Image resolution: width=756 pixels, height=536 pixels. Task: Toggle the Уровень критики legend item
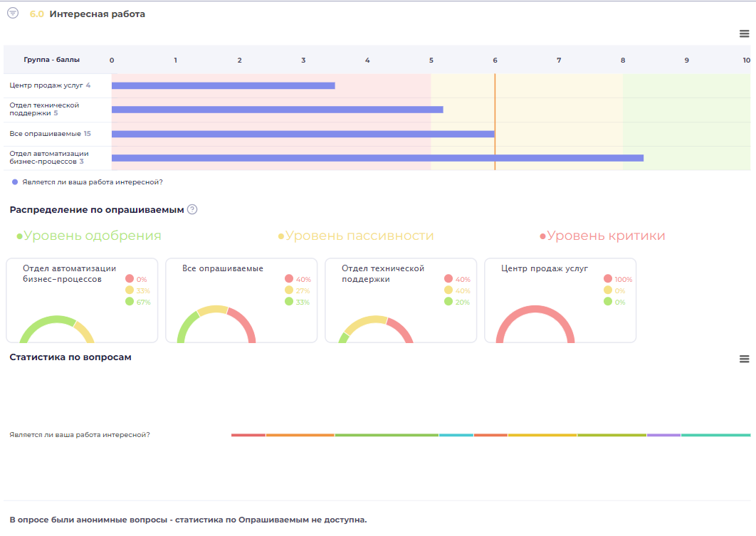pyautogui.click(x=602, y=236)
